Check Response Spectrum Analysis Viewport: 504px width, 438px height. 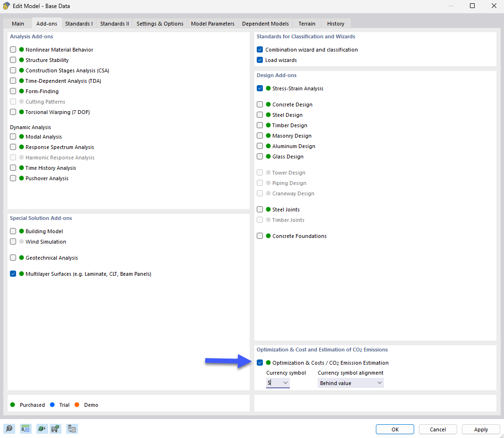coord(13,147)
